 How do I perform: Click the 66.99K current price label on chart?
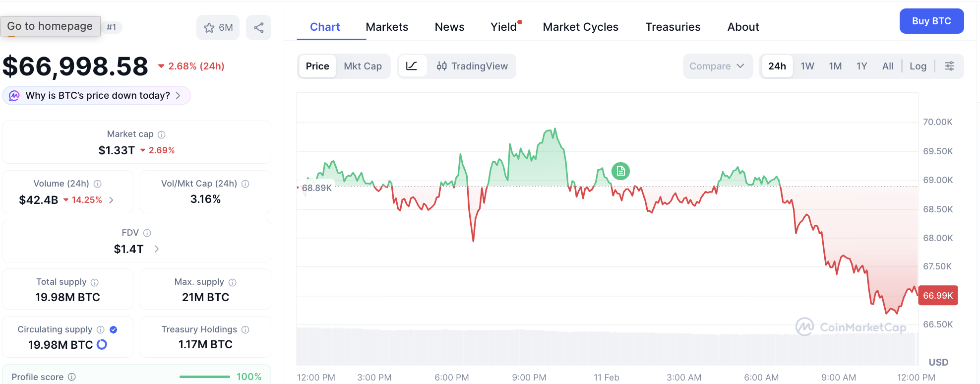[x=938, y=295]
